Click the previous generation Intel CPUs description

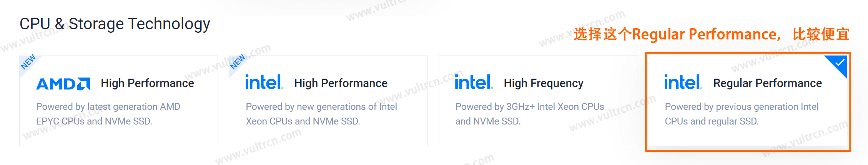[x=742, y=114]
